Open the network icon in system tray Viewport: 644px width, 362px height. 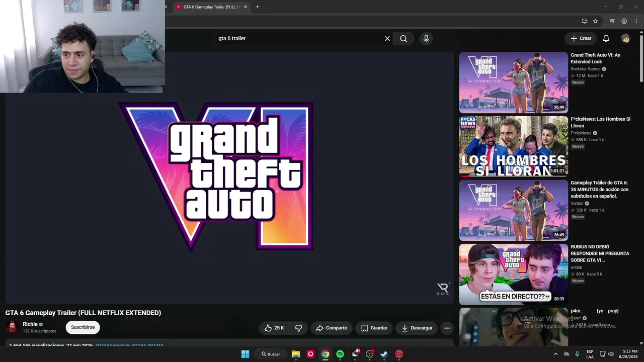(x=602, y=354)
